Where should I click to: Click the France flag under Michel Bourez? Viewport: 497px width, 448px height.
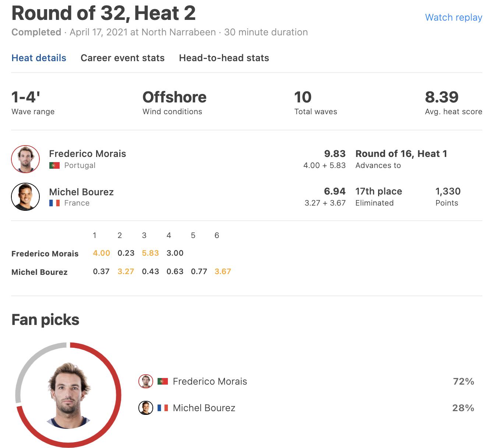54,203
